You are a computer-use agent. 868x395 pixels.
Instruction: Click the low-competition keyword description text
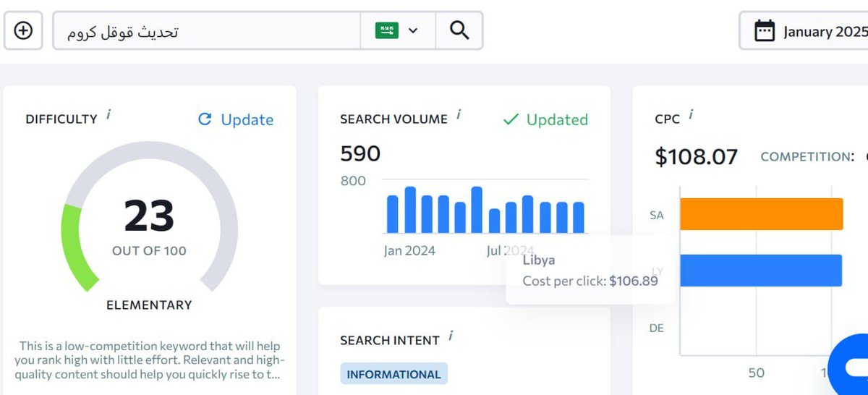150,360
